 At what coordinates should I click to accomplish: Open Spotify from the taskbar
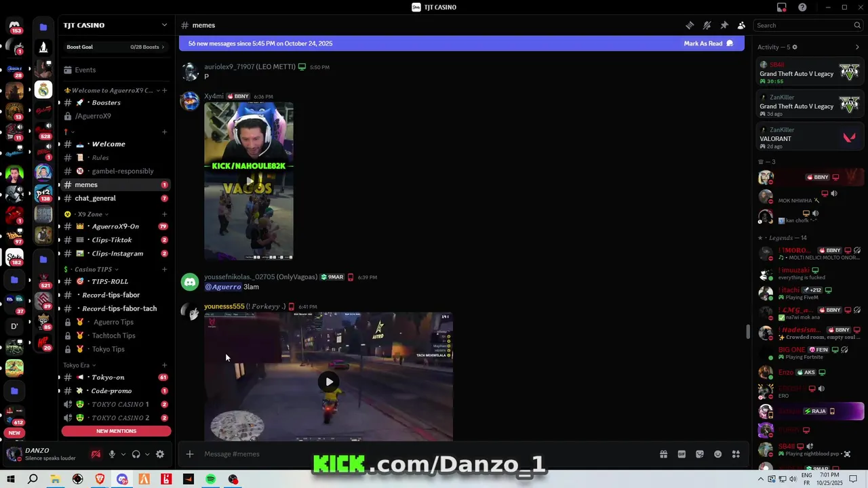click(211, 479)
